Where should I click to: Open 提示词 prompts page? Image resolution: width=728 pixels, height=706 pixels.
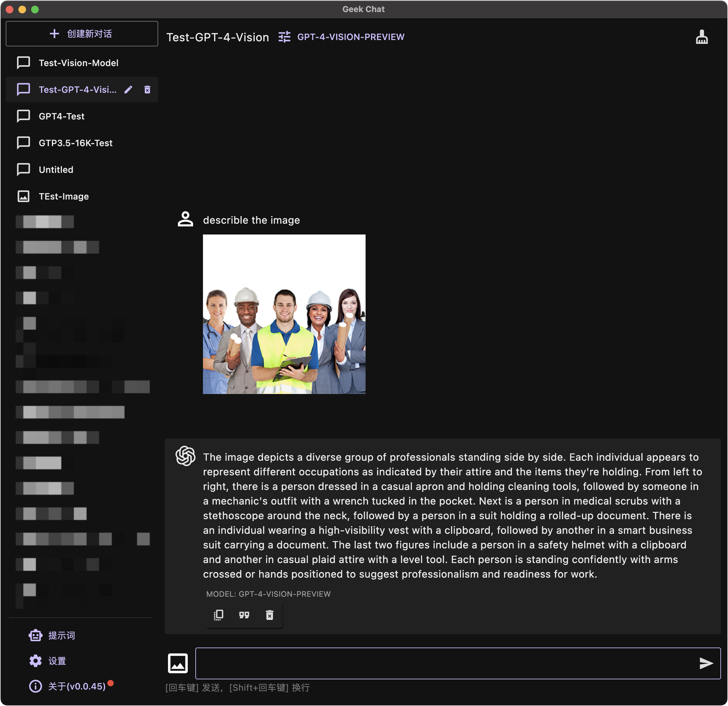point(61,636)
